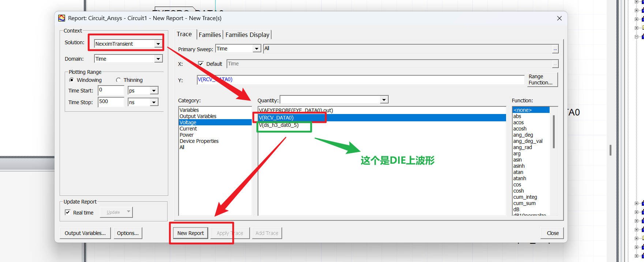Select the atanh function
Screen dimensions: 644x262
coord(531,178)
